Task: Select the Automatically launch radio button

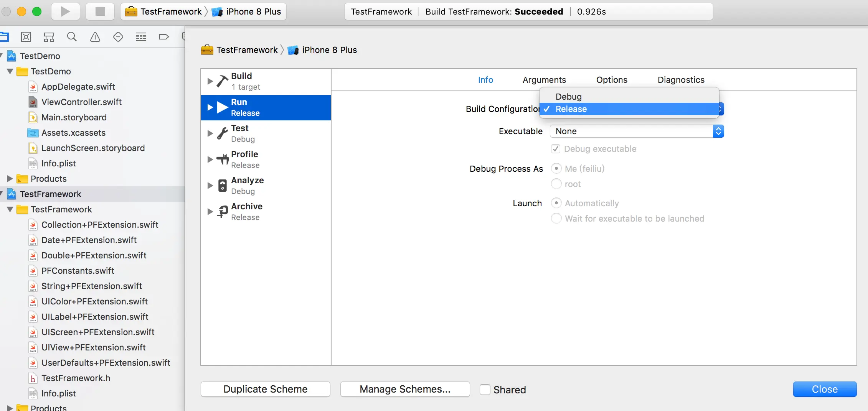Action: tap(556, 203)
